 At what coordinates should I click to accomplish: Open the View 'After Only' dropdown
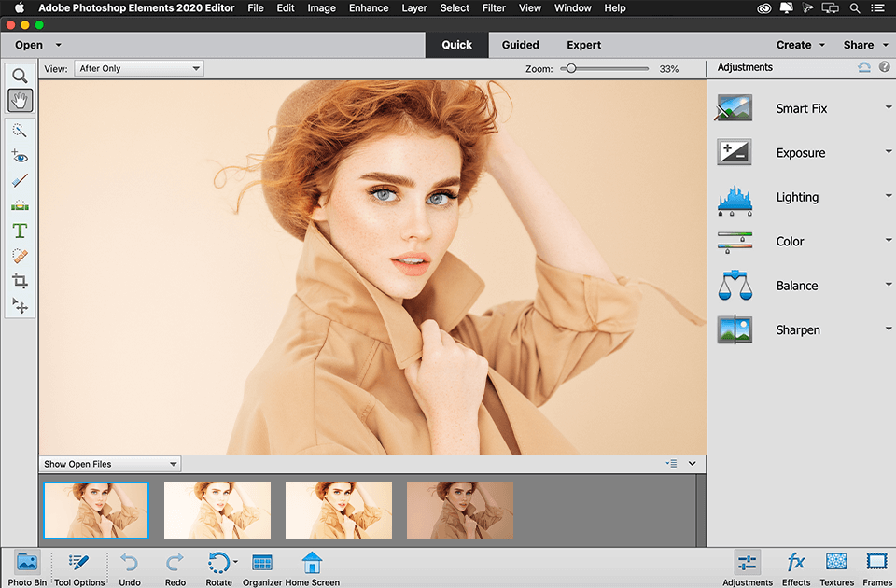coord(139,68)
